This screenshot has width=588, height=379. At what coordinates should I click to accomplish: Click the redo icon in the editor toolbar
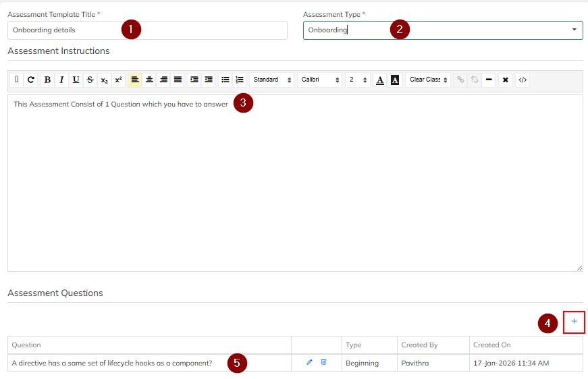[31, 80]
